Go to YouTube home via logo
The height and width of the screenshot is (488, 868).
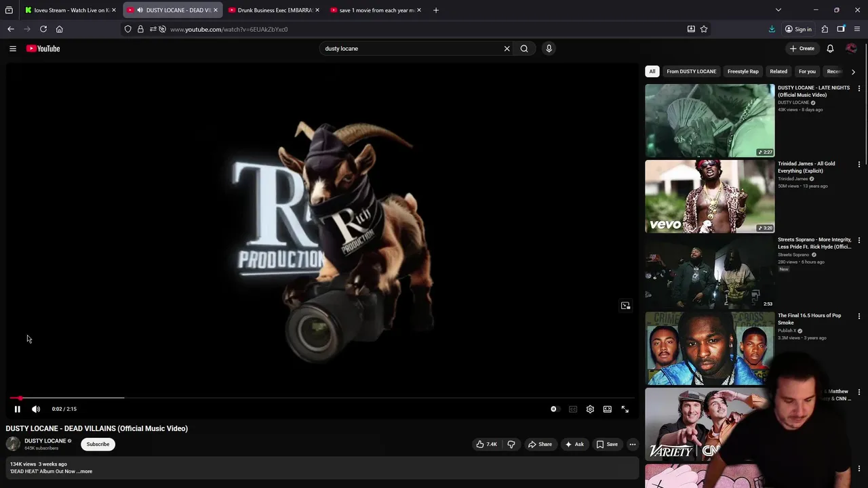pos(43,48)
